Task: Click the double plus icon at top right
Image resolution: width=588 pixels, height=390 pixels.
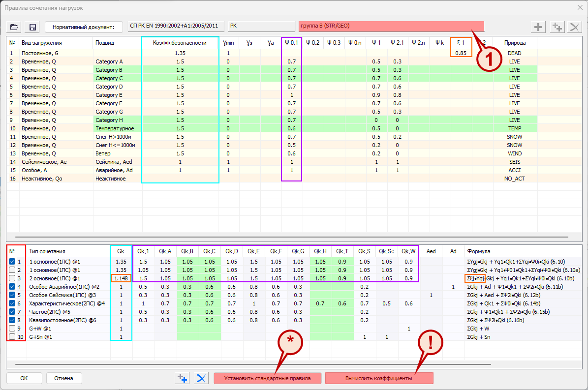Action: click(x=557, y=27)
